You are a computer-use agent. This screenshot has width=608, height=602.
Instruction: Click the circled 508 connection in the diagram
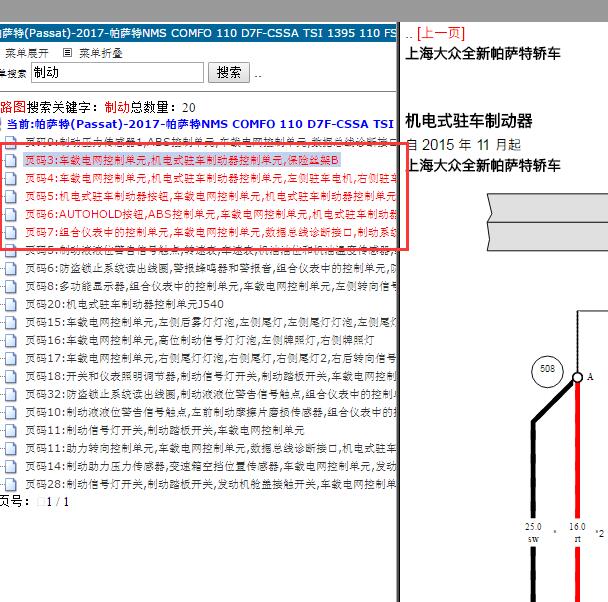547,372
